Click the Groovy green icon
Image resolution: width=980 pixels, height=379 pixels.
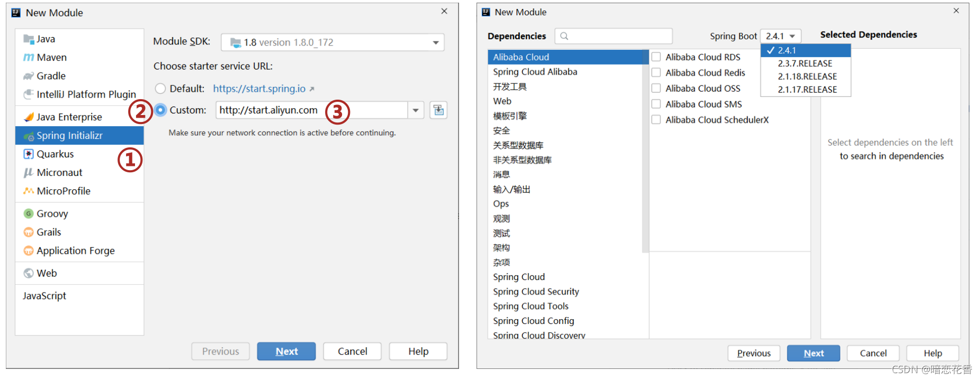point(29,214)
